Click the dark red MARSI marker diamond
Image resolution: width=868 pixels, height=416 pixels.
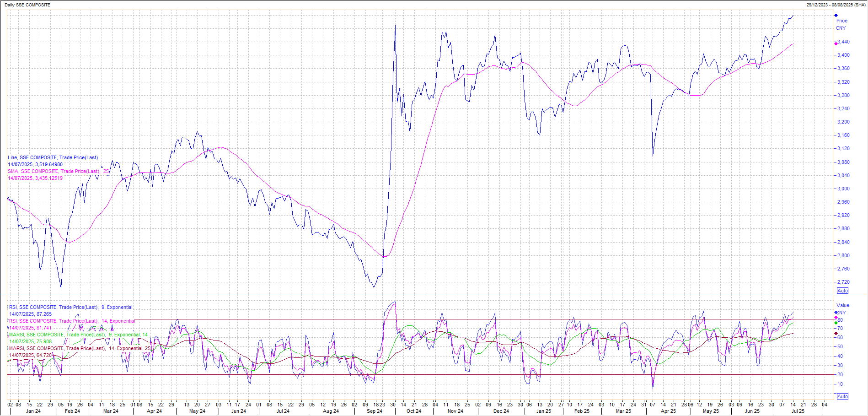point(836,334)
